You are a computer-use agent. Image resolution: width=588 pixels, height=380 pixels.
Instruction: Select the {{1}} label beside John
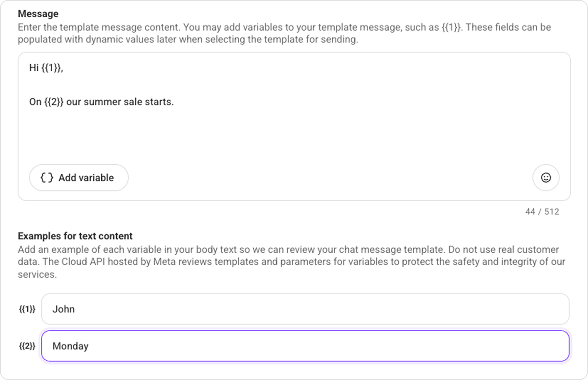(x=27, y=309)
